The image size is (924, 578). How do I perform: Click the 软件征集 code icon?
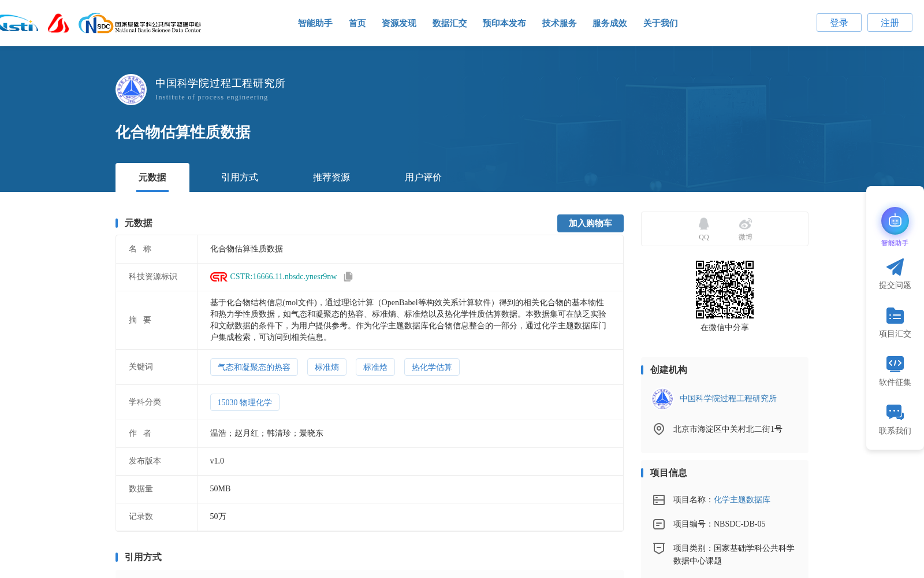[895, 364]
